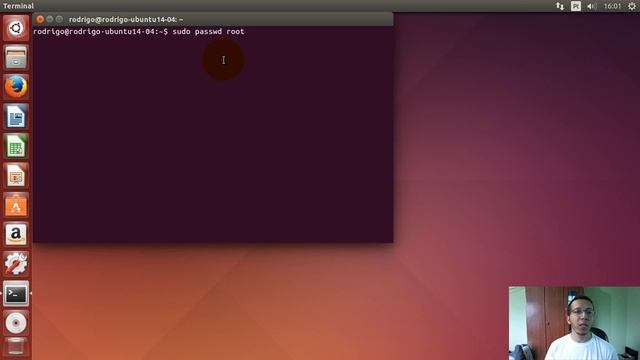Launch LibreOffice Impress presentation
Image resolution: width=640 pixels, height=360 pixels.
click(x=16, y=176)
